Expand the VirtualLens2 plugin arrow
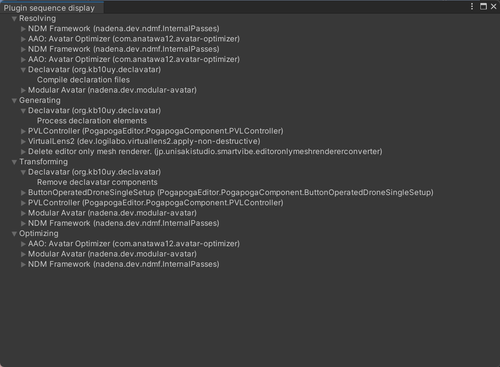This screenshot has width=500, height=367. tap(23, 142)
